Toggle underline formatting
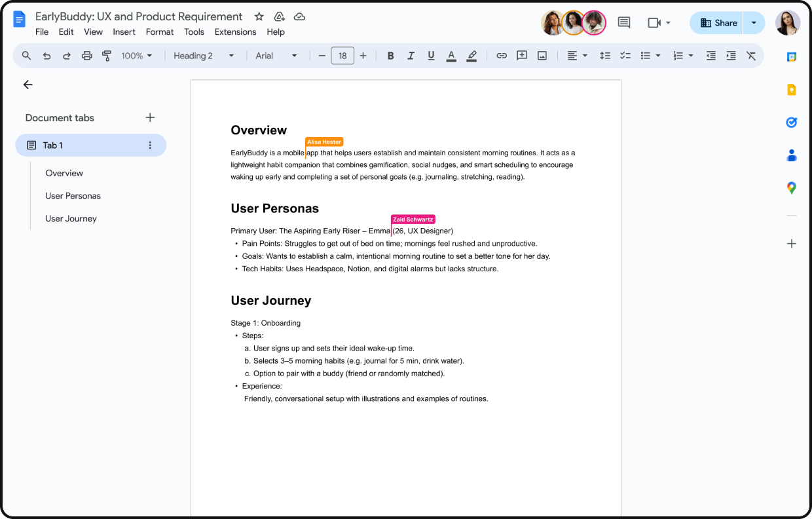Screen dimensions: 812x519 [x=431, y=56]
